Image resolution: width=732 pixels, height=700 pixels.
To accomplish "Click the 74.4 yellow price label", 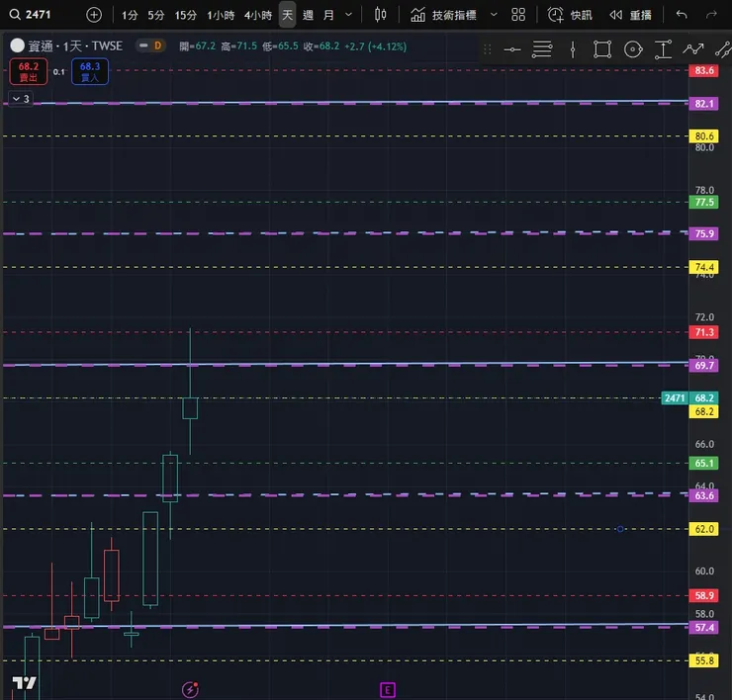I will (704, 267).
